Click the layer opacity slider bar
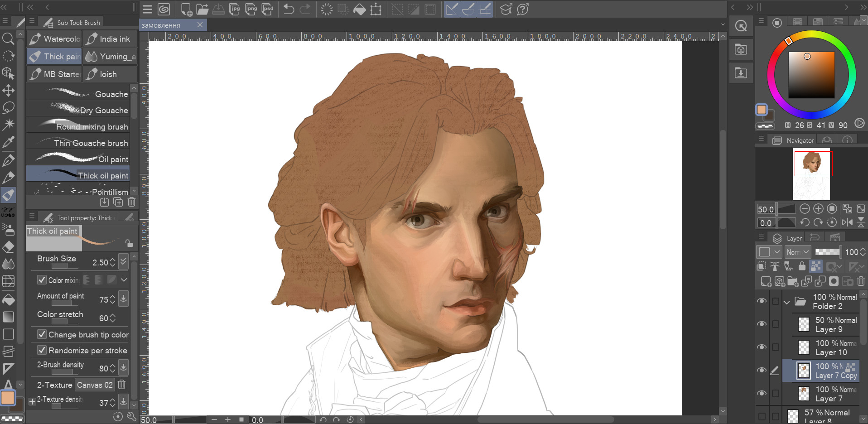The height and width of the screenshot is (424, 868). click(x=828, y=252)
